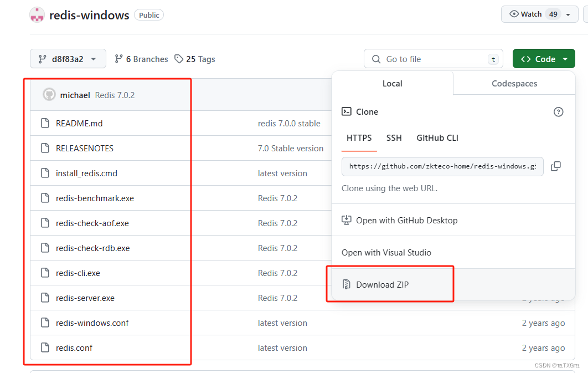Image resolution: width=588 pixels, height=373 pixels.
Task: Open the d8f83a2 branch selector dropdown
Action: point(68,59)
